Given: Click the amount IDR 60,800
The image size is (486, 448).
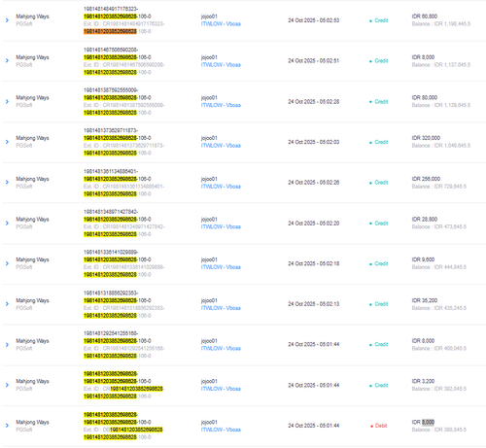Looking at the screenshot, I should [425, 17].
